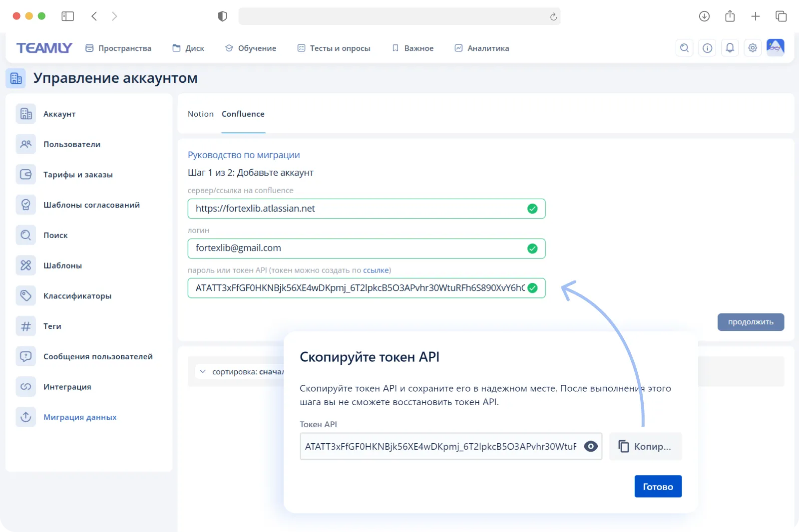The image size is (799, 532).
Task: Click the Шаблоны sidebar icon
Action: tap(26, 266)
